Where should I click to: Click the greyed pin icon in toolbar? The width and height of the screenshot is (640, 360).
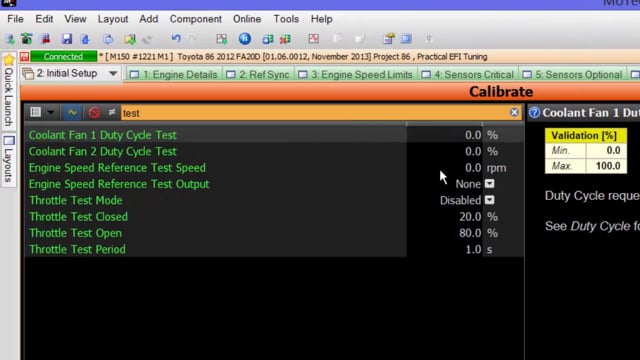pyautogui.click(x=429, y=39)
